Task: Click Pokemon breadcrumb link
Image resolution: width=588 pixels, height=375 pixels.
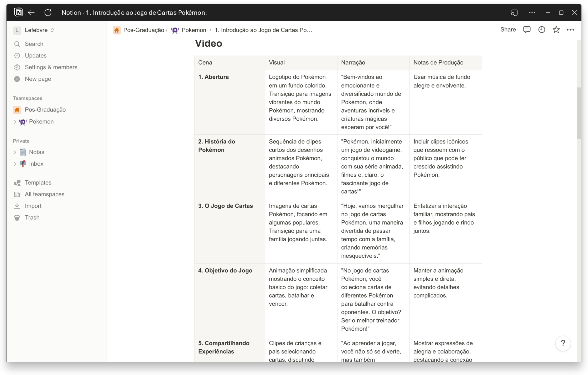Action: (194, 30)
